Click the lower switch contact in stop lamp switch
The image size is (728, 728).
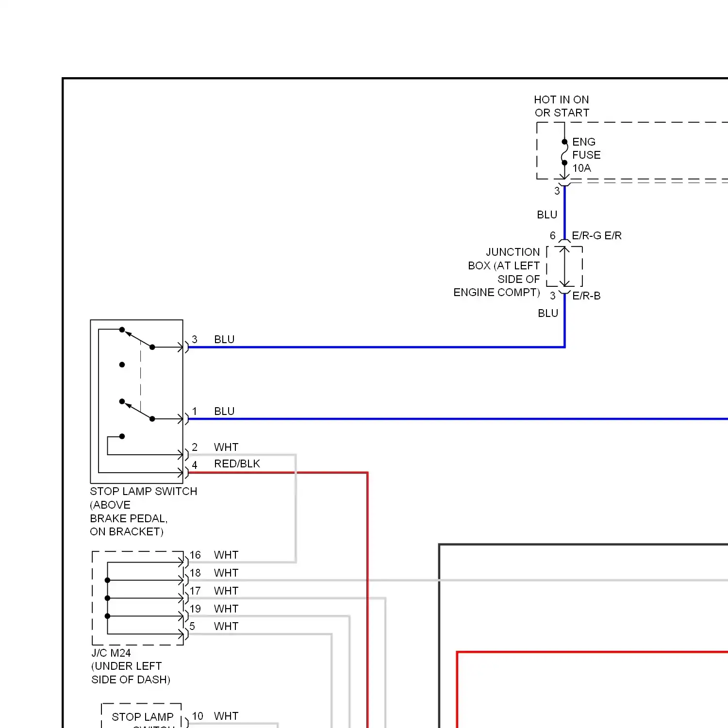pyautogui.click(x=138, y=410)
